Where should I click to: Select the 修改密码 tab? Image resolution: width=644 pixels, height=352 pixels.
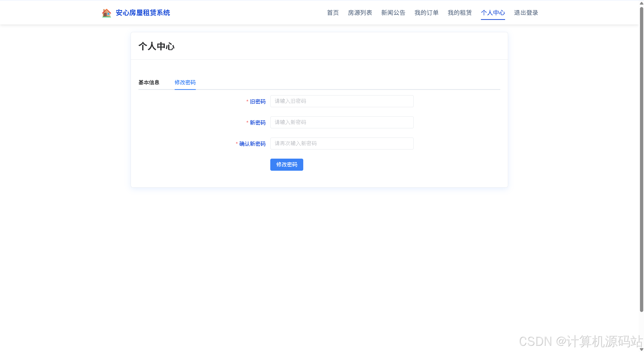click(x=185, y=82)
